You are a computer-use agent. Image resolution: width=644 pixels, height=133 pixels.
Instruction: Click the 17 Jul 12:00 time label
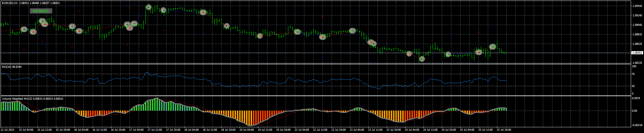[155, 130]
